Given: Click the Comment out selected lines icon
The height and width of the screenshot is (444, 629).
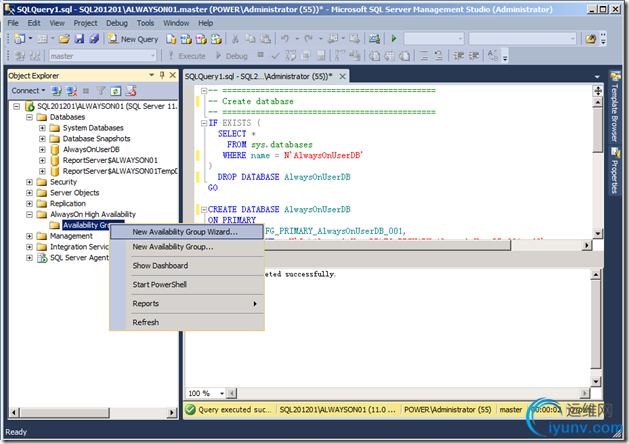Looking at the screenshot, I should [x=423, y=56].
